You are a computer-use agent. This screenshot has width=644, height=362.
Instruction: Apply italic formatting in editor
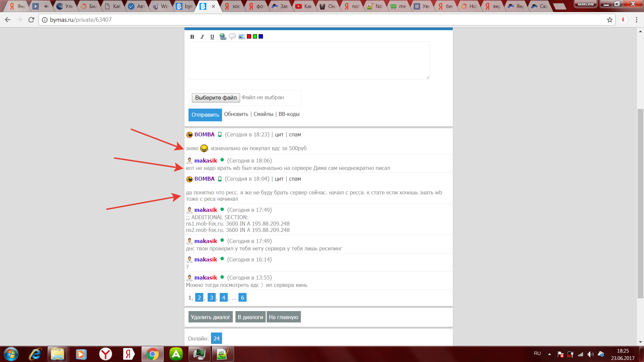pos(202,37)
